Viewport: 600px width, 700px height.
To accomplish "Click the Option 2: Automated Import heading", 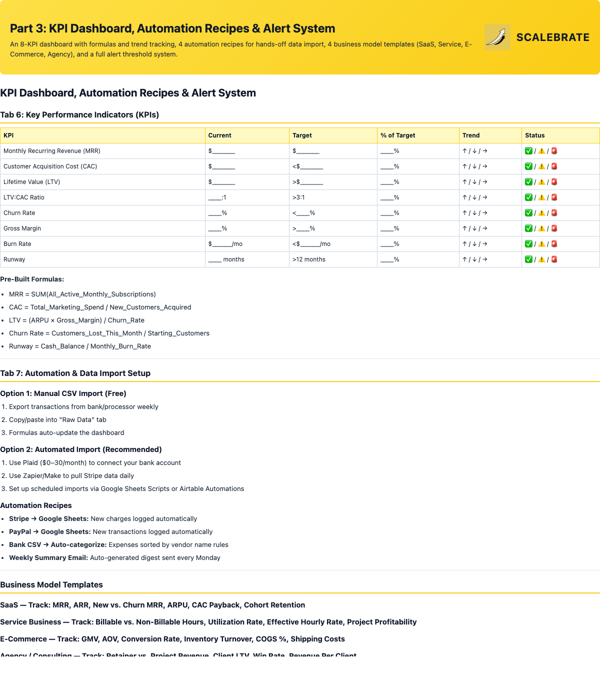I will [81, 449].
